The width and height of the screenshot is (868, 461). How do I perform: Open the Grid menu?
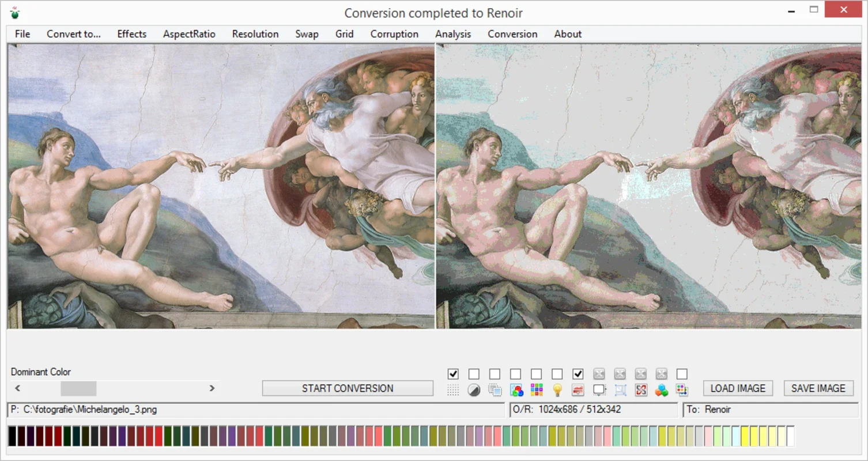[345, 34]
